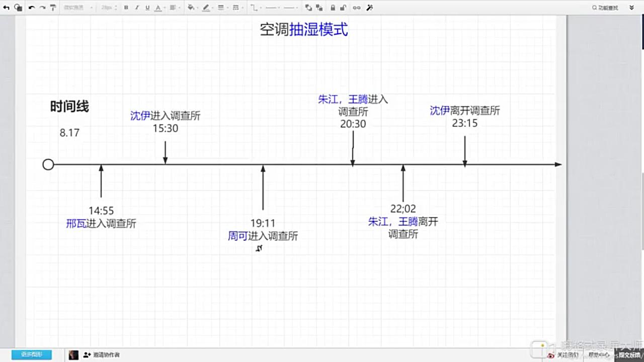Click 邀请协作者 to invite collaborators
Viewport: 644px width, 362px height.
[x=102, y=355]
